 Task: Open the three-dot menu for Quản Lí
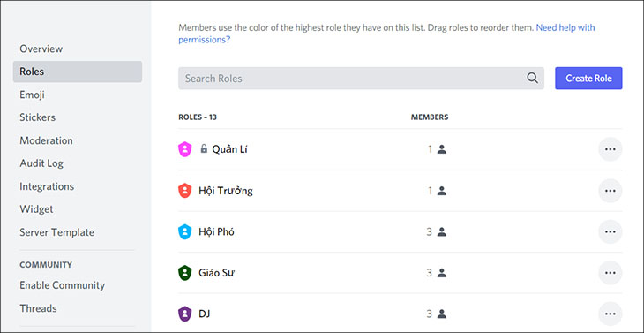tap(610, 149)
